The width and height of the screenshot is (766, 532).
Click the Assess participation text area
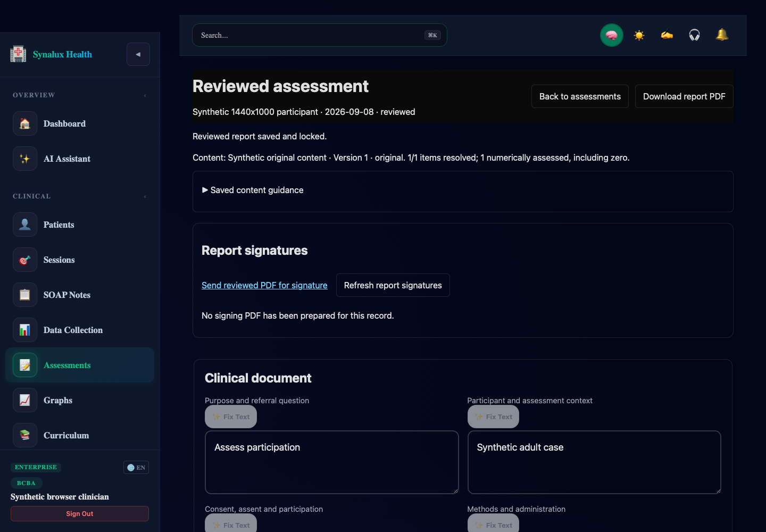pyautogui.click(x=332, y=462)
